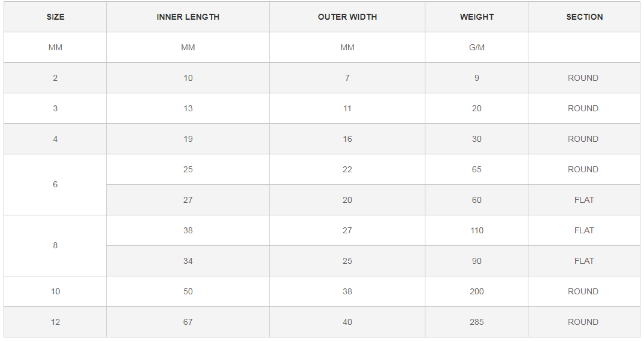
Task: Select the SECTION column header
Action: pyautogui.click(x=584, y=17)
